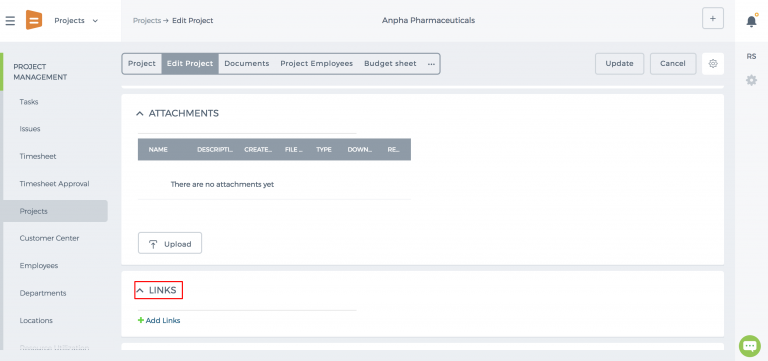Open page settings gear beside Cancel
The image size is (768, 361).
(x=713, y=64)
